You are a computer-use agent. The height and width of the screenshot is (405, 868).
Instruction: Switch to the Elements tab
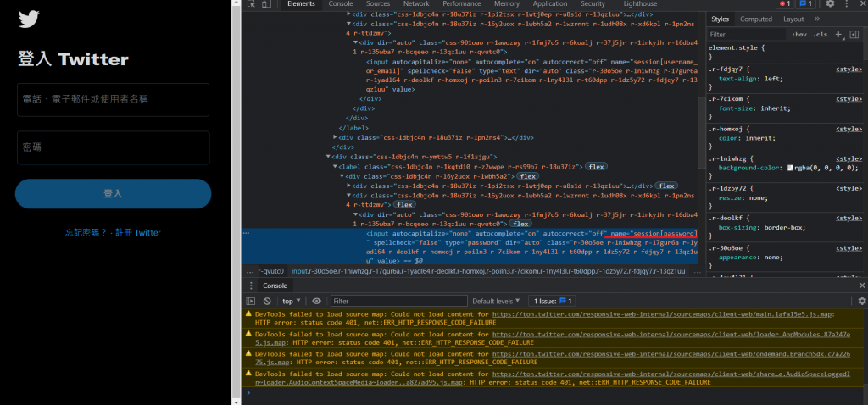click(301, 4)
